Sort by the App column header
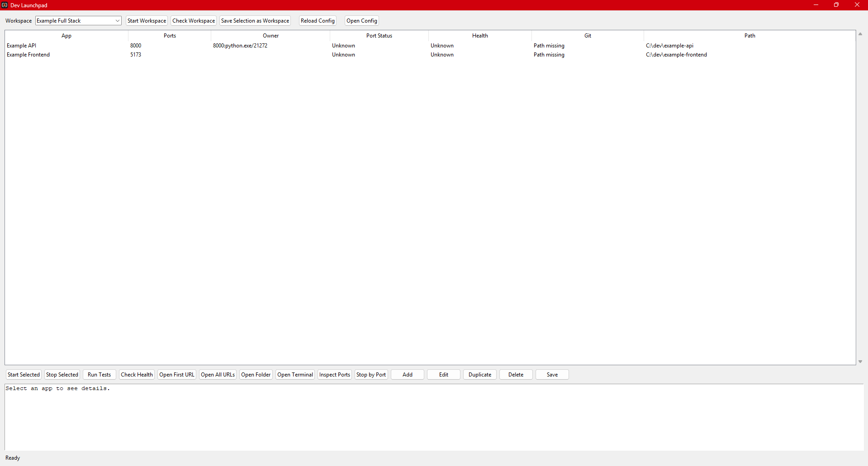 [x=66, y=36]
